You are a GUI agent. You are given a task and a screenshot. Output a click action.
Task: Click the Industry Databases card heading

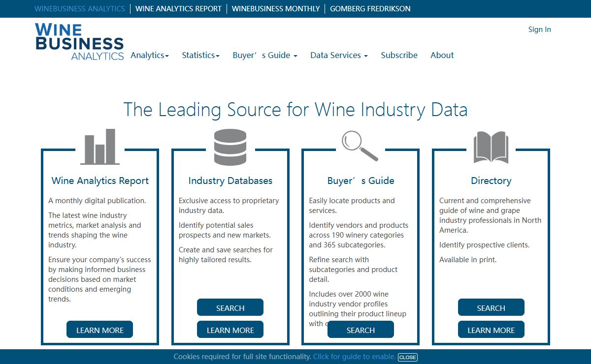point(230,181)
